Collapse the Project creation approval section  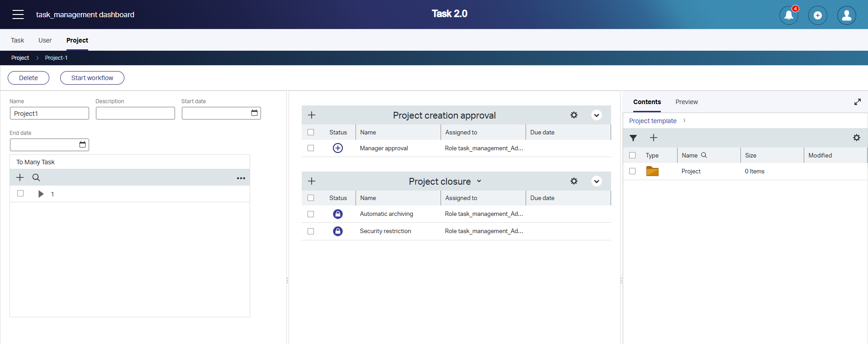(x=596, y=115)
